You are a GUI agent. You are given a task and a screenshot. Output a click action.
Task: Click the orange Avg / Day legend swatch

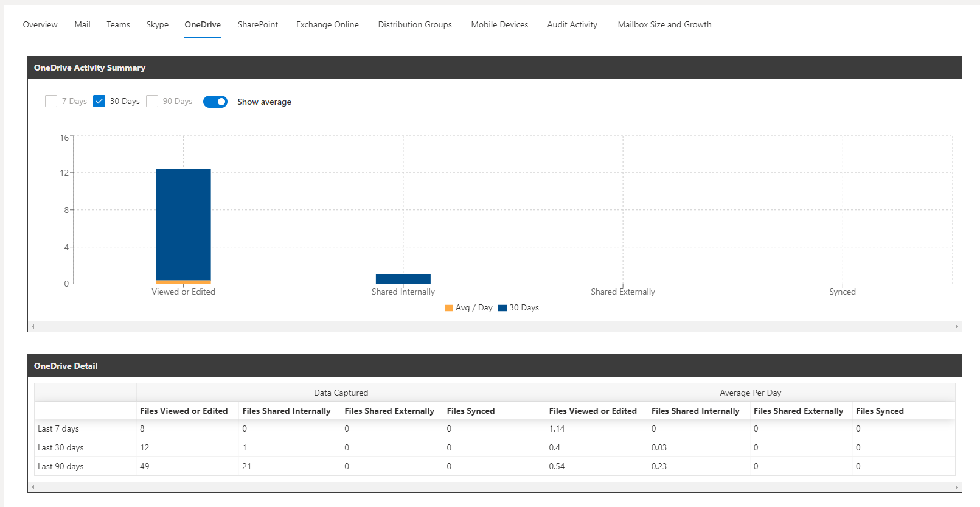click(x=449, y=308)
